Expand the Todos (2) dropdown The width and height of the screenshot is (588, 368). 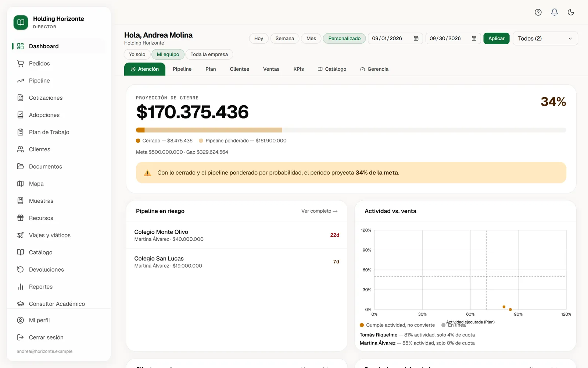pos(545,38)
